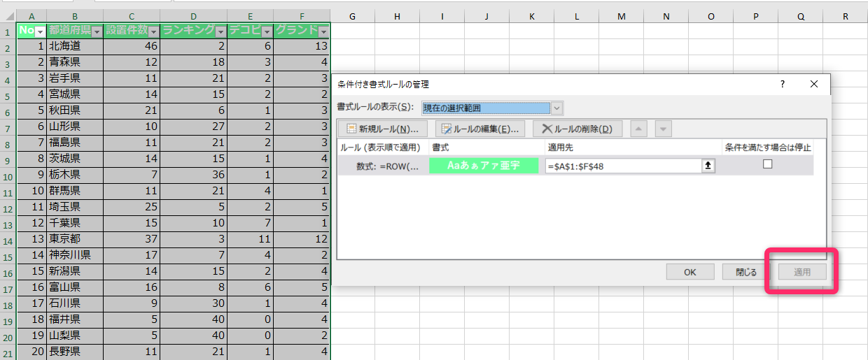Select the 数式: =ROW( rule row
The width and height of the screenshot is (868, 360).
point(383,166)
